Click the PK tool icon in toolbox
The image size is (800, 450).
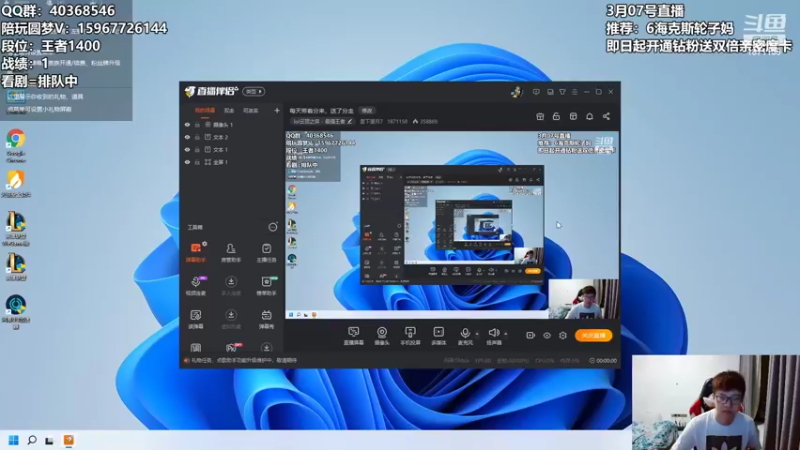click(231, 347)
